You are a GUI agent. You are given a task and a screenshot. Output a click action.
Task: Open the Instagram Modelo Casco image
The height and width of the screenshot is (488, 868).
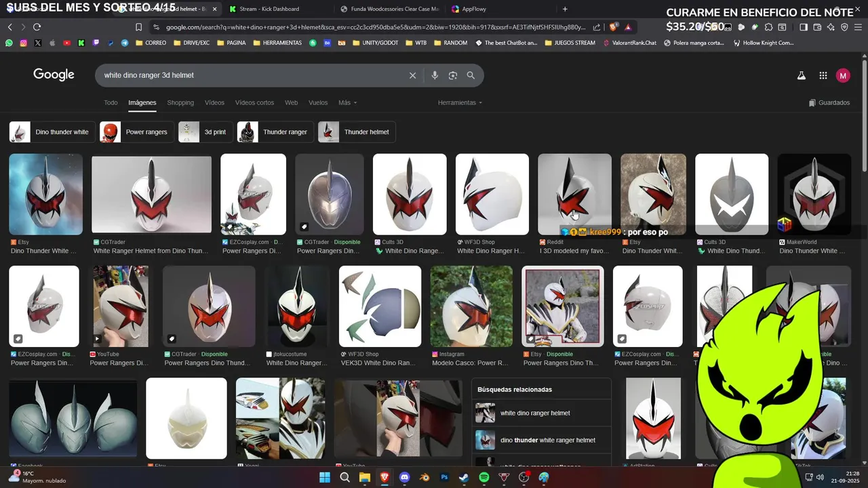coord(471,306)
